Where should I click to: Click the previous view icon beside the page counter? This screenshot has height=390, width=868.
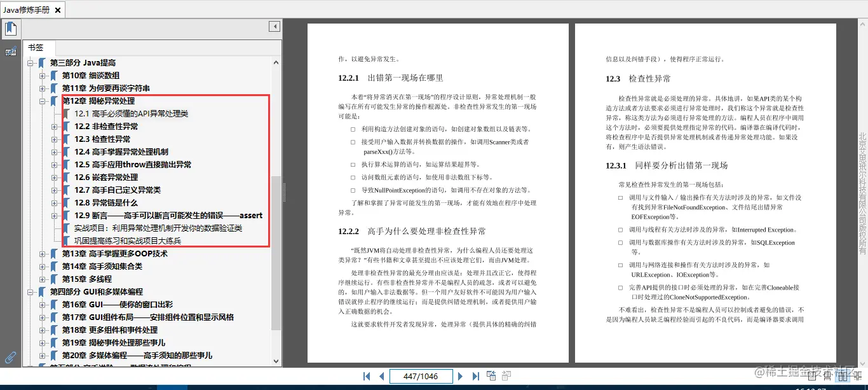click(491, 375)
